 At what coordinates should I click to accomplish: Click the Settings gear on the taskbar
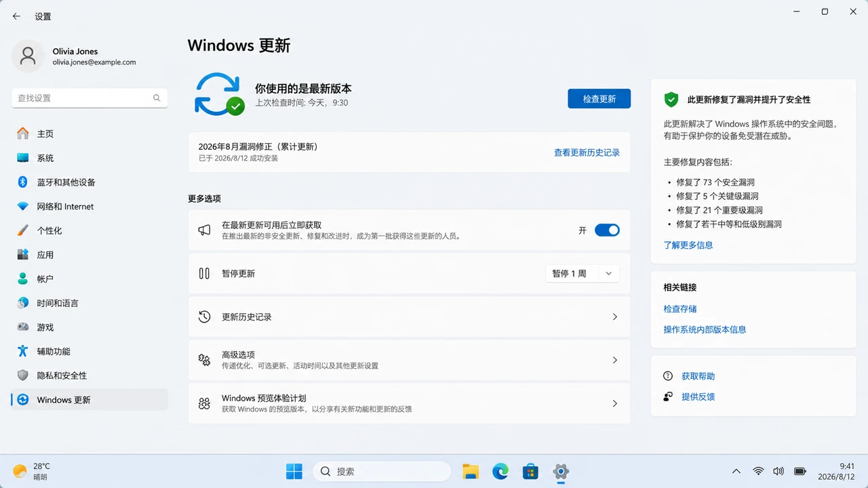tap(560, 471)
